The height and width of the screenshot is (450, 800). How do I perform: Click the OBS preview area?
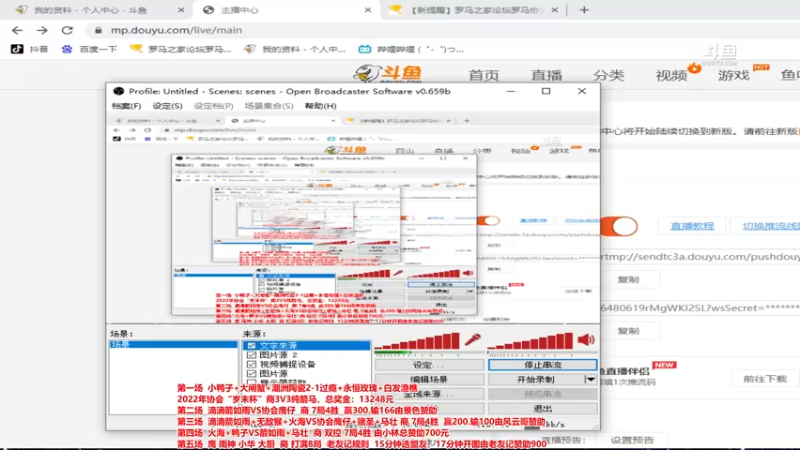[353, 218]
